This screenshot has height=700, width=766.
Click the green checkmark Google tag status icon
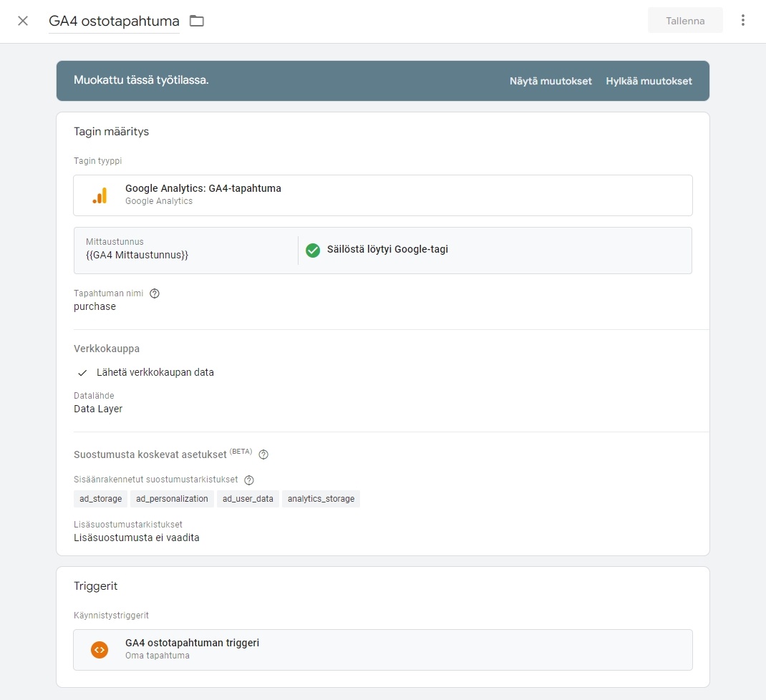[x=313, y=250]
